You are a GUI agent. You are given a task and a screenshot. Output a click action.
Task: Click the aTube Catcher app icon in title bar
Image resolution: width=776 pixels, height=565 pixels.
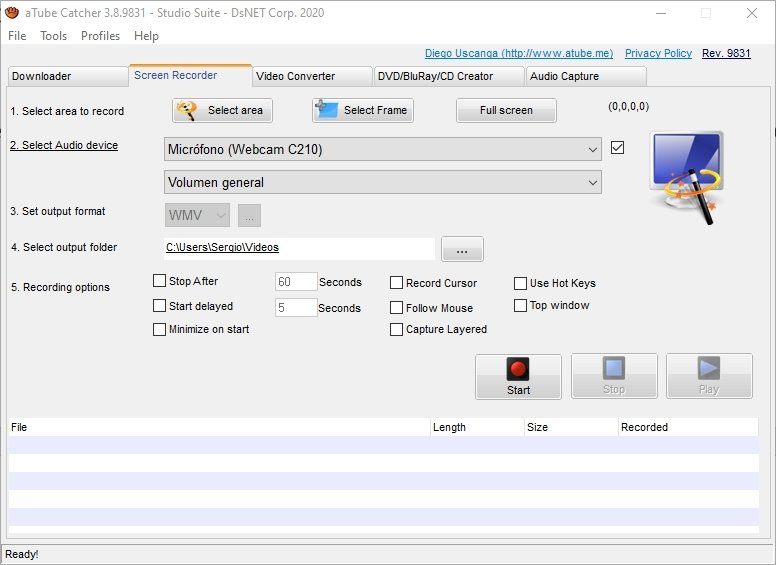pos(12,12)
